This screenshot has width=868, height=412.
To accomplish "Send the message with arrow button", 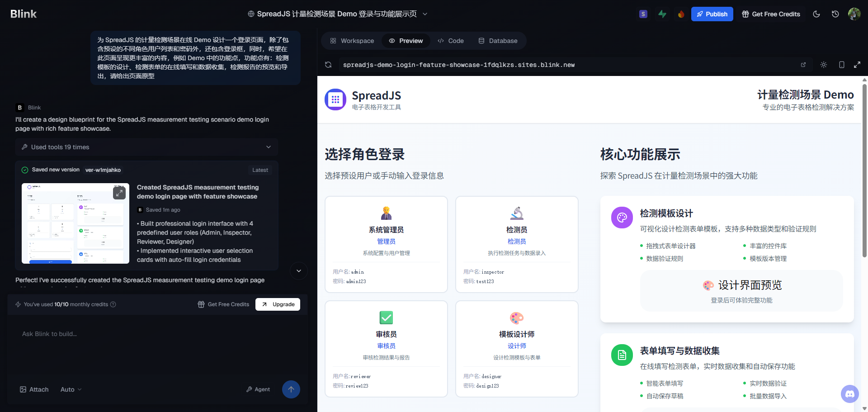I will point(291,389).
